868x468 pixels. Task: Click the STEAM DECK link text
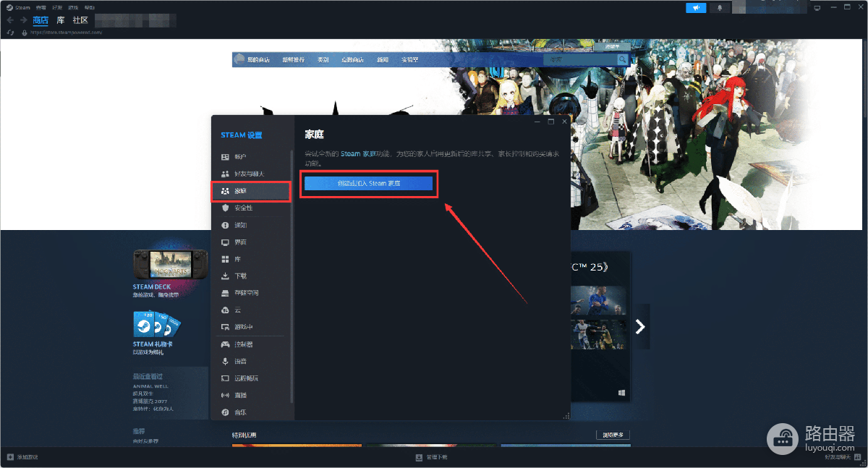(x=152, y=287)
